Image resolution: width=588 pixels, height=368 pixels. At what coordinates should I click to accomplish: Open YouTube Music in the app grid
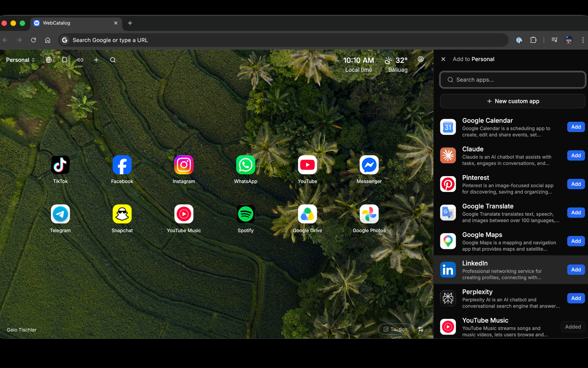click(x=184, y=214)
